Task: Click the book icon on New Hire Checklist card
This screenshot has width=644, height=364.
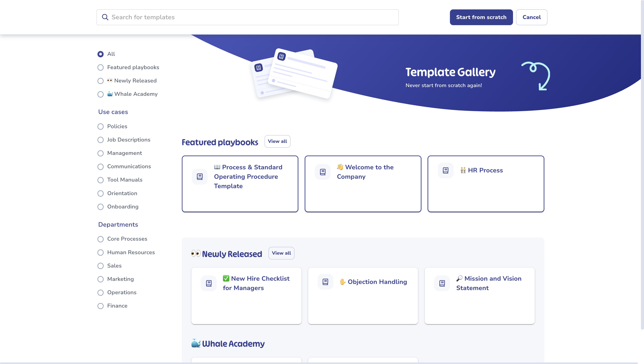Action: tap(209, 283)
